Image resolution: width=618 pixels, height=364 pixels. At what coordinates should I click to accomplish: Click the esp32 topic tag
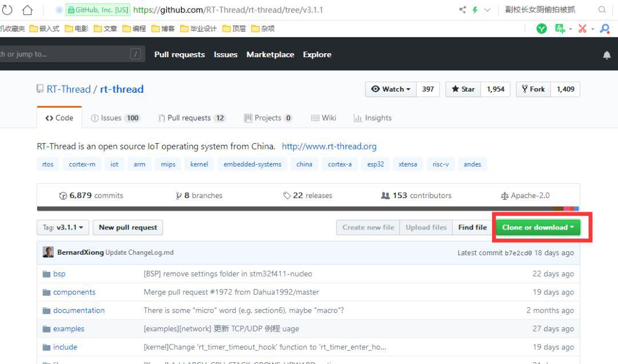(375, 164)
